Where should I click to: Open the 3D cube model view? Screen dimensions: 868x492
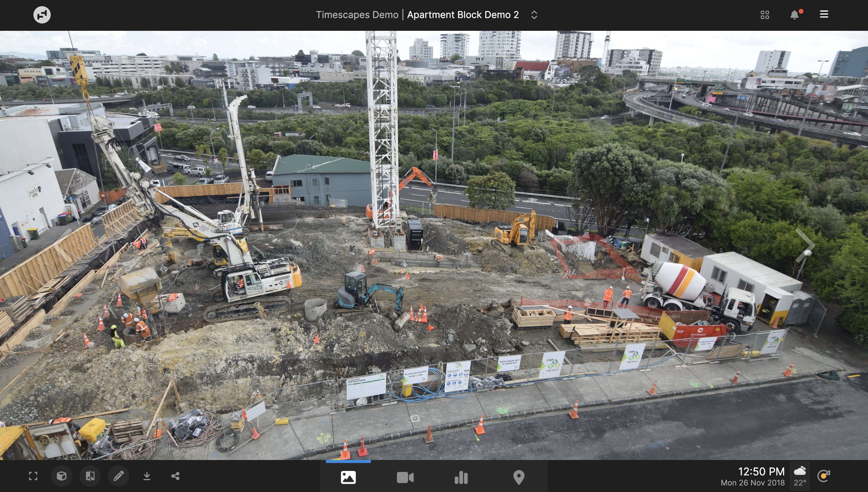(61, 476)
